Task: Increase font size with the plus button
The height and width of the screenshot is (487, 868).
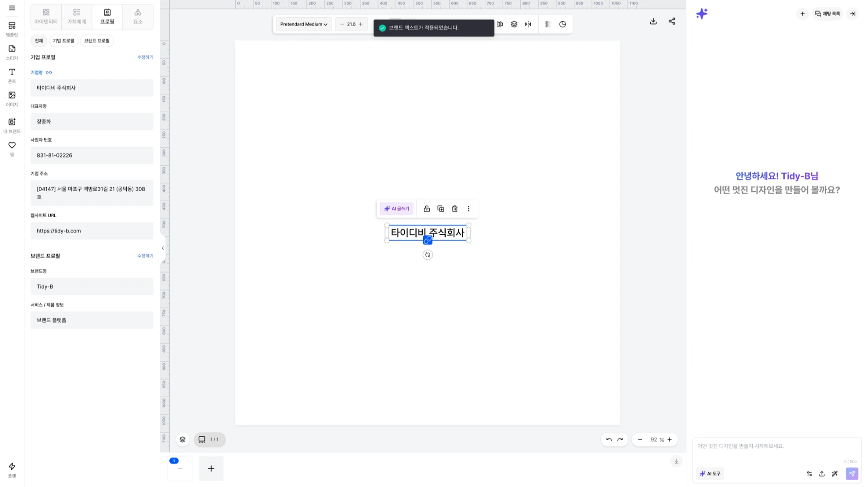Action: [x=361, y=24]
